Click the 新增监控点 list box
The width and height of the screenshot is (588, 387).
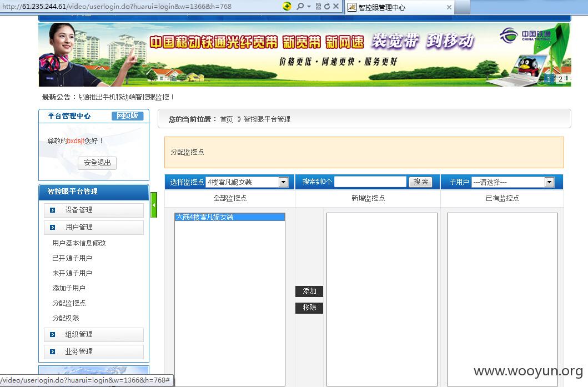point(382,299)
